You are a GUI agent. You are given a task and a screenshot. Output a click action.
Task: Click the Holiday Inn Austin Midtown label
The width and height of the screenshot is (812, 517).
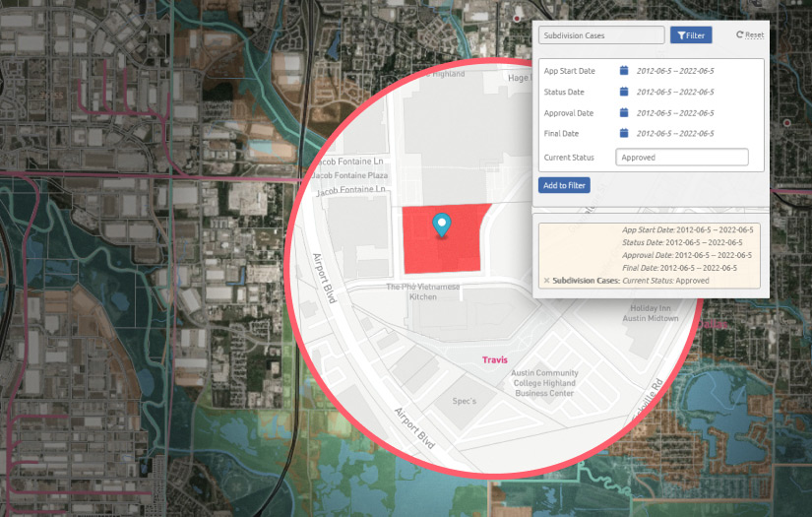pyautogui.click(x=651, y=313)
